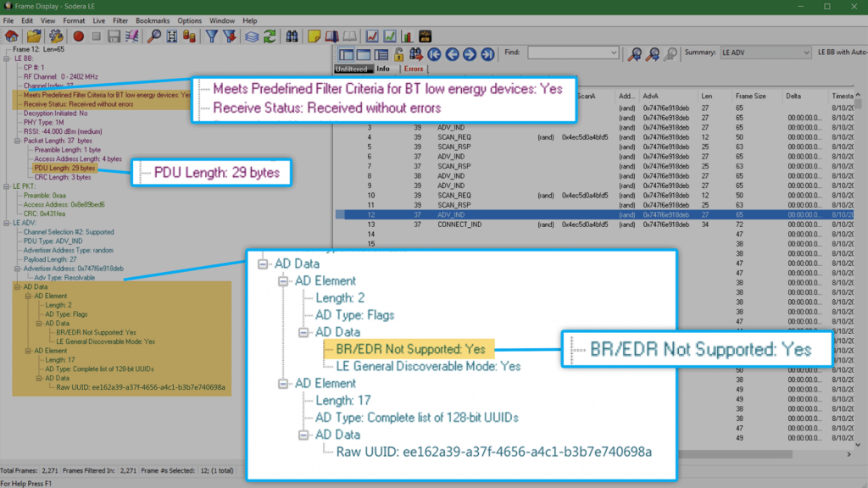Jump to first frame with blue arrow

click(434, 53)
